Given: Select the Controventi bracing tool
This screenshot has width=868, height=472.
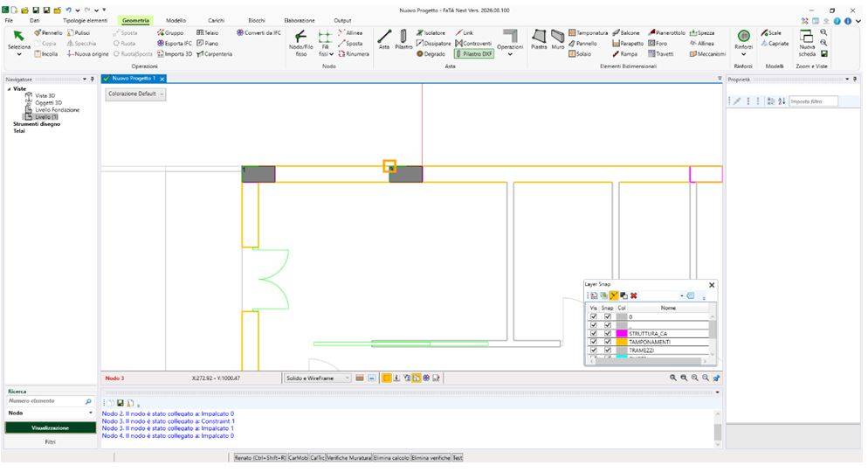Looking at the screenshot, I should pyautogui.click(x=473, y=43).
